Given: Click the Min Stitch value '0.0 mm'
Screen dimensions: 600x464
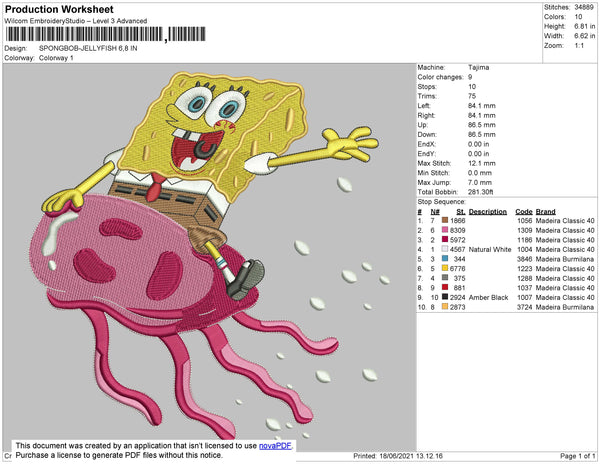Looking at the screenshot, I should pos(480,173).
